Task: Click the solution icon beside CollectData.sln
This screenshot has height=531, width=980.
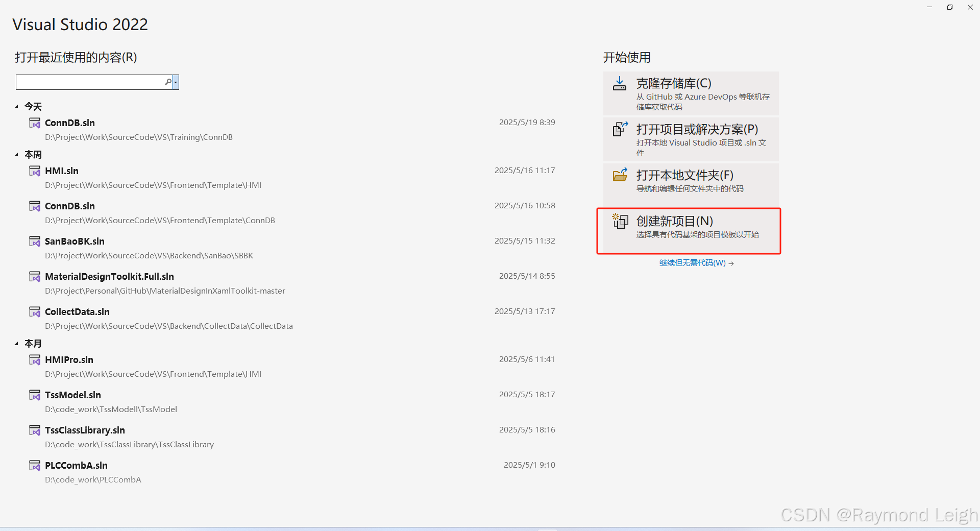Action: click(x=35, y=312)
